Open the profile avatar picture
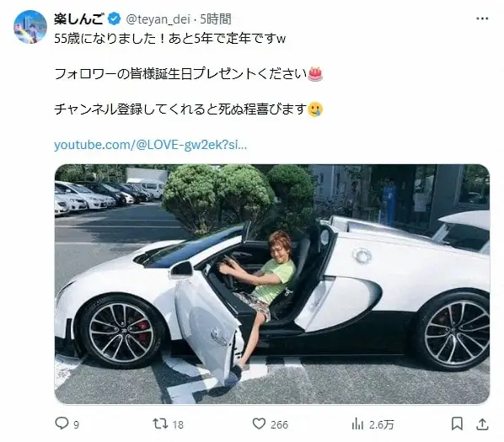This screenshot has height=442, width=504. click(x=30, y=27)
